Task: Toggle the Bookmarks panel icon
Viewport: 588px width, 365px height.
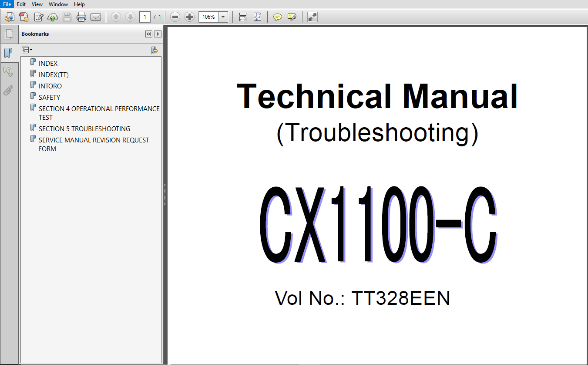Action: 8,53
